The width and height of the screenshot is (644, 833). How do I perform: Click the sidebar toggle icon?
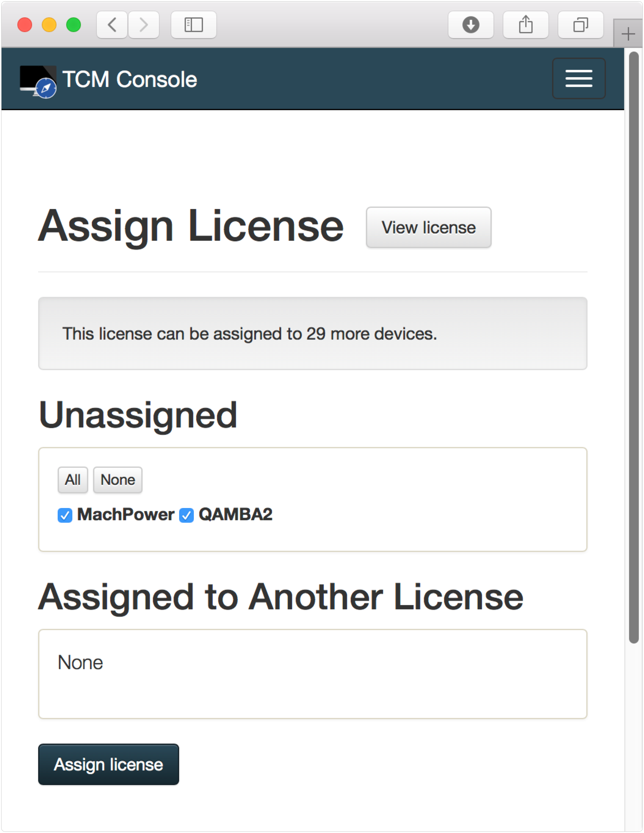pos(195,20)
